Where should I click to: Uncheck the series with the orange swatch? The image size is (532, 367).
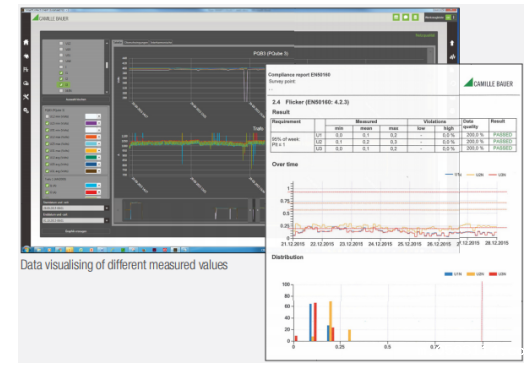[x=47, y=137]
